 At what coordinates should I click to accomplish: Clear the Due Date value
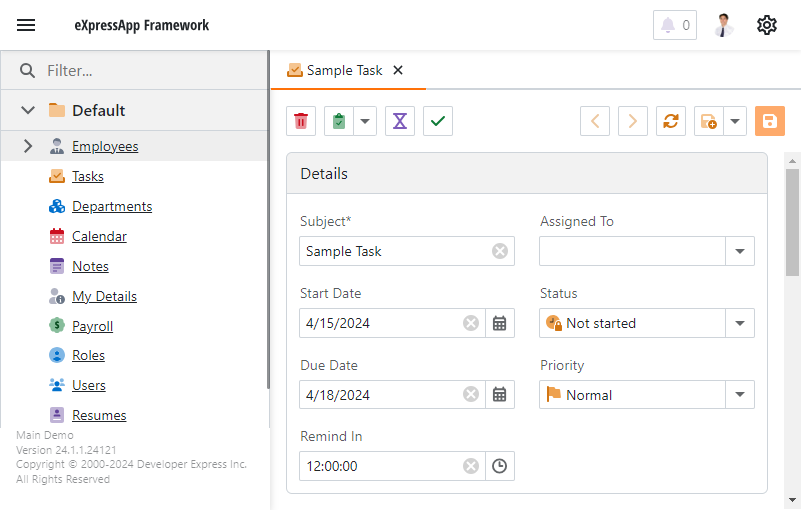[470, 395]
